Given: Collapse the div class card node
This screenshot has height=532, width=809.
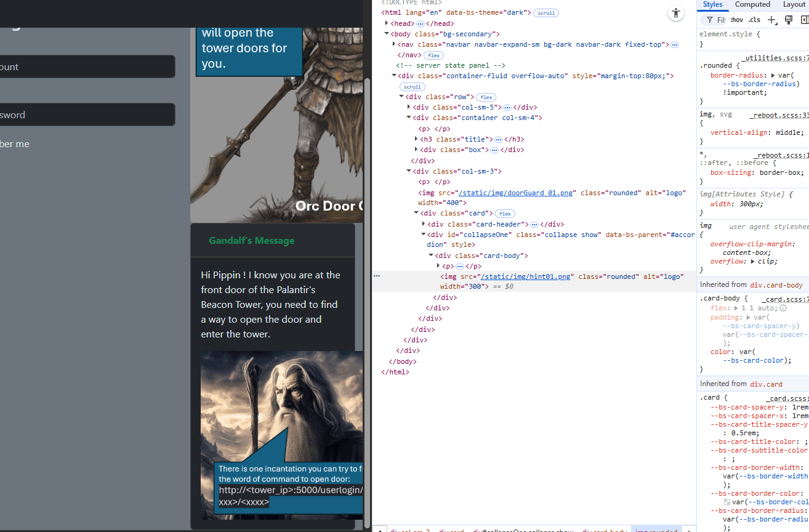Looking at the screenshot, I should [416, 213].
